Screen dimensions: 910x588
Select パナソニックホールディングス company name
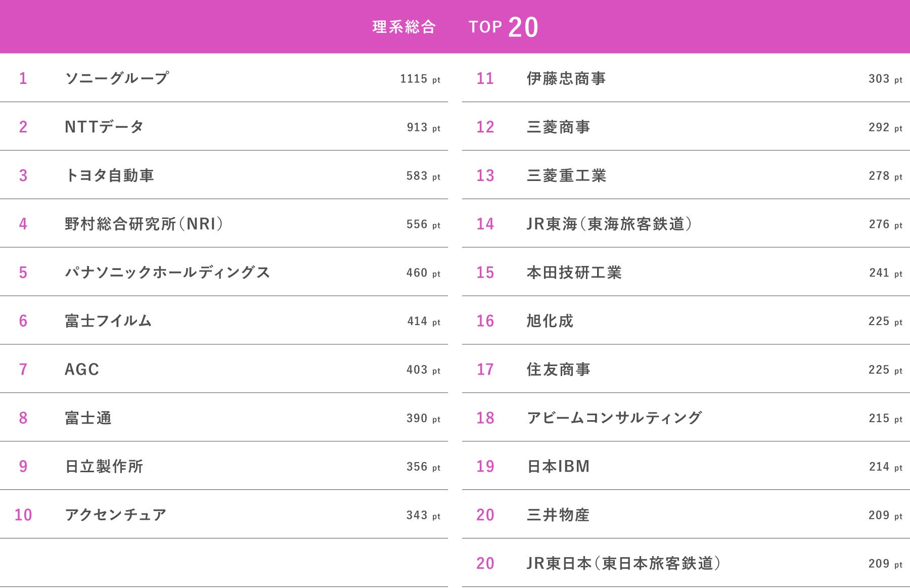click(x=167, y=273)
